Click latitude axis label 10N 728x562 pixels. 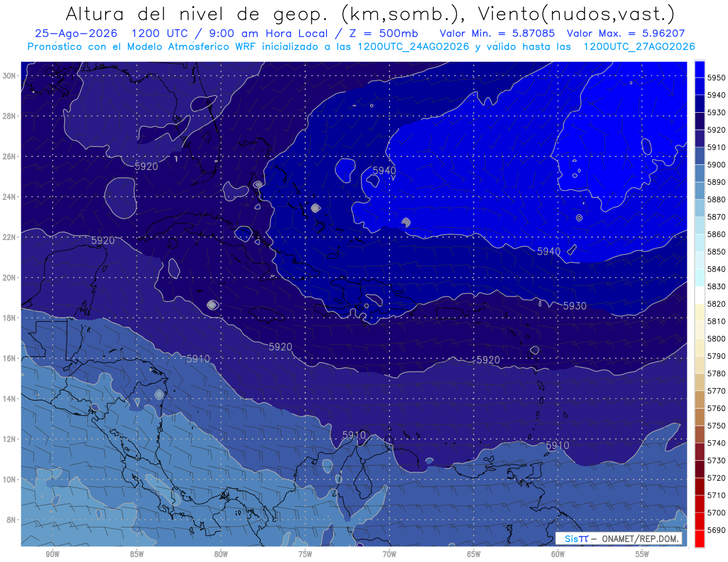(9, 480)
